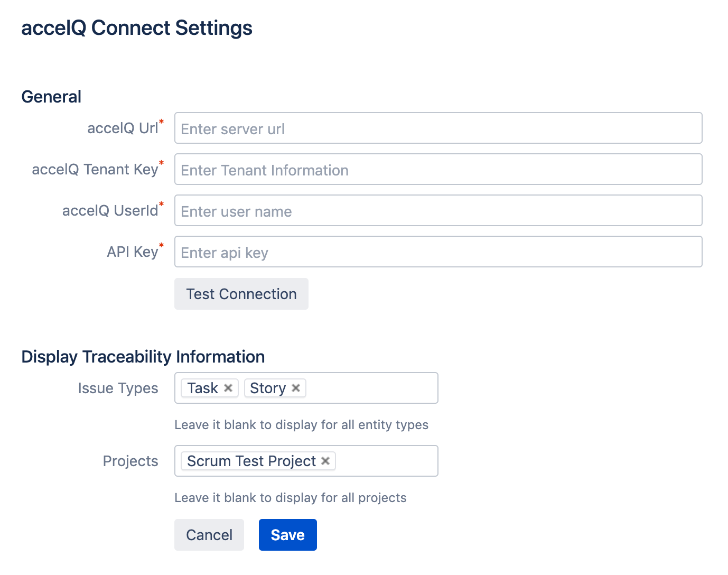Click the accelQ UserId user name field
Image resolution: width=728 pixels, height=575 pixels.
[x=438, y=210]
